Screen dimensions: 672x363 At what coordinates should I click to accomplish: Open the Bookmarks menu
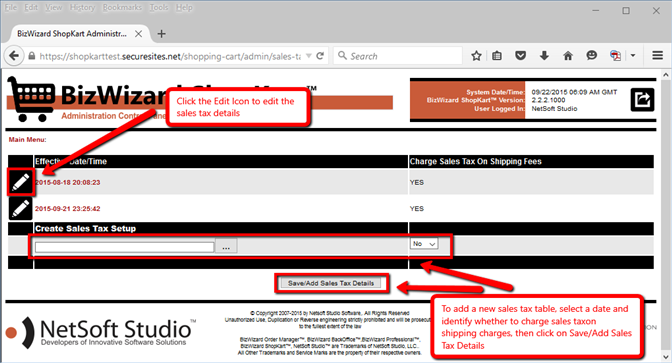click(x=122, y=8)
